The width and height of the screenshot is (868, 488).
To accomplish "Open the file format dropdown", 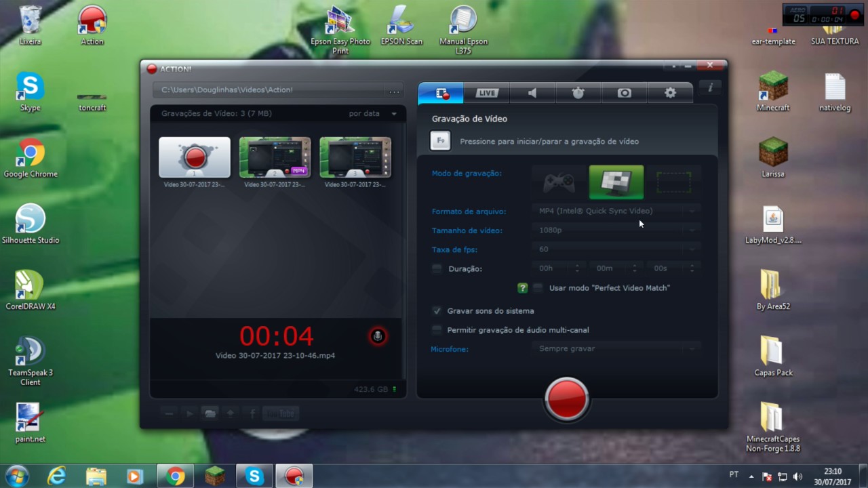I will click(x=616, y=211).
